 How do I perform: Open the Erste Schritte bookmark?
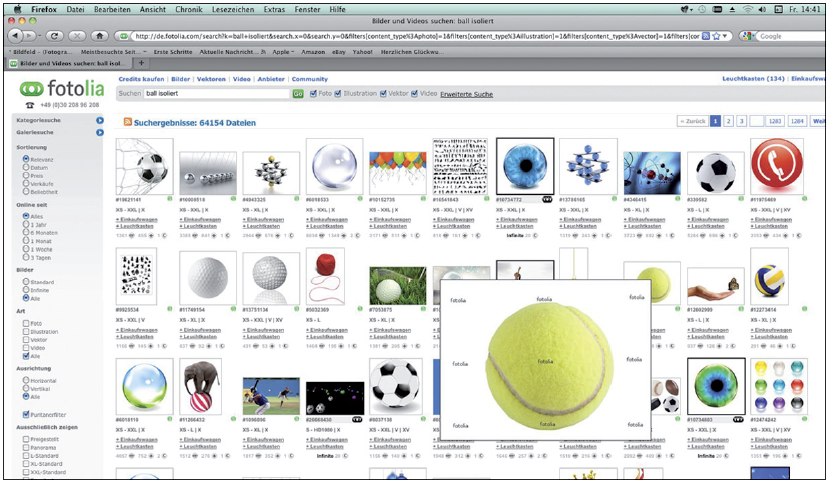pyautogui.click(x=173, y=52)
